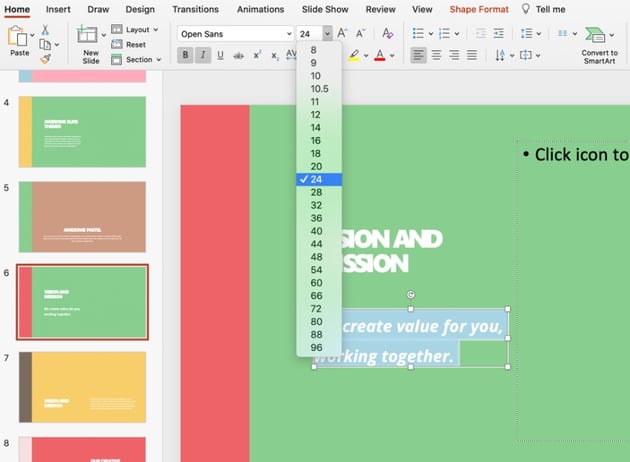Screen dimensions: 630x462
Task: Click the Cut scissors icon
Action: [x=45, y=30]
